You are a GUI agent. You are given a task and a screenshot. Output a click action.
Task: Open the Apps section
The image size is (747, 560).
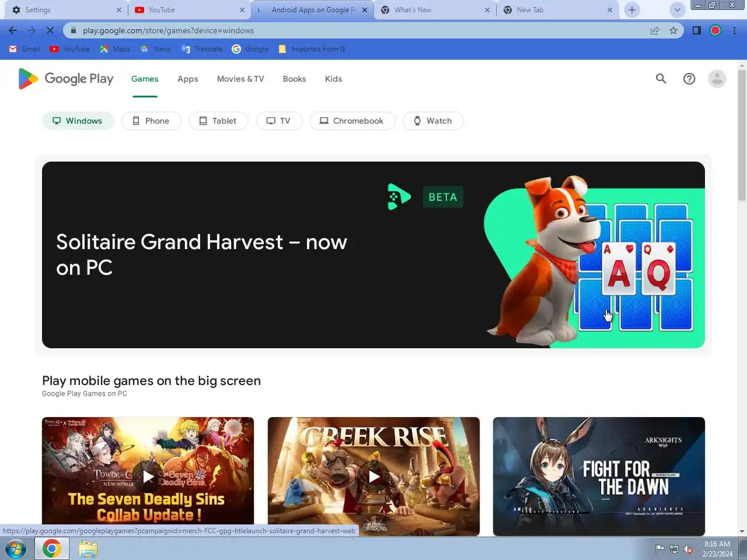188,79
